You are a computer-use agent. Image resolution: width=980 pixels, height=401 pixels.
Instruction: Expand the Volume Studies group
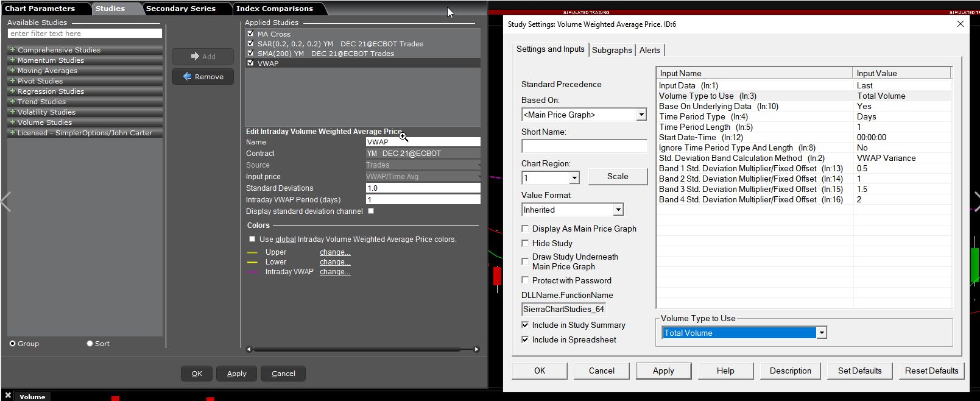click(12, 122)
